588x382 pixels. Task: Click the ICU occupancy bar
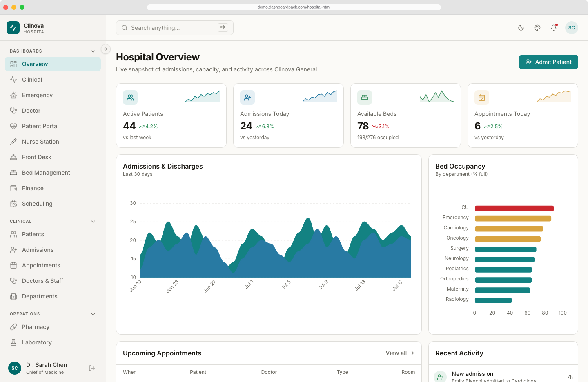click(514, 209)
